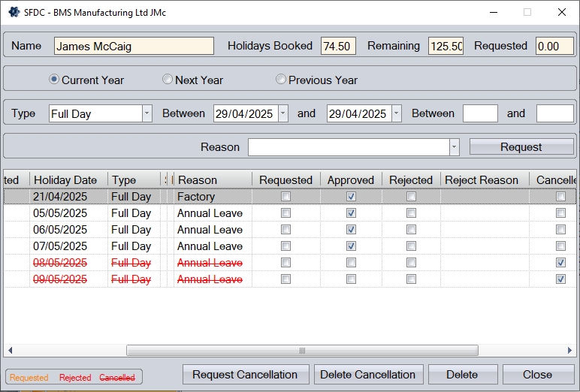Click the Delete Cancellation button
This screenshot has width=580, height=392.
click(x=368, y=375)
